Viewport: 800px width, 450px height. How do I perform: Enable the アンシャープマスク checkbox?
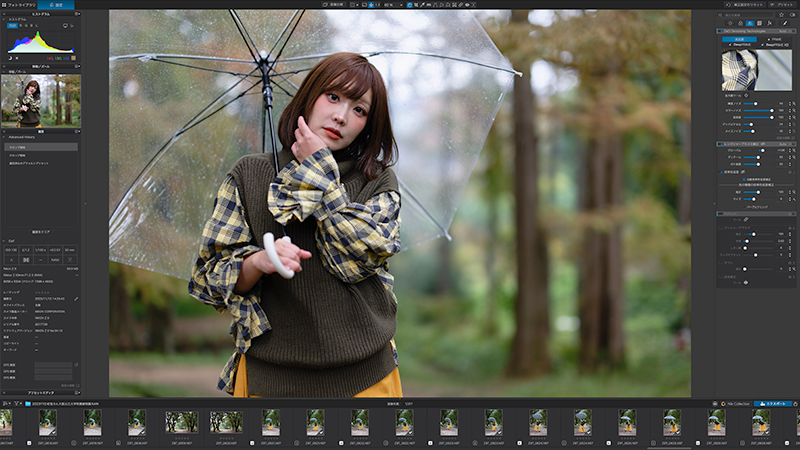tap(719, 228)
